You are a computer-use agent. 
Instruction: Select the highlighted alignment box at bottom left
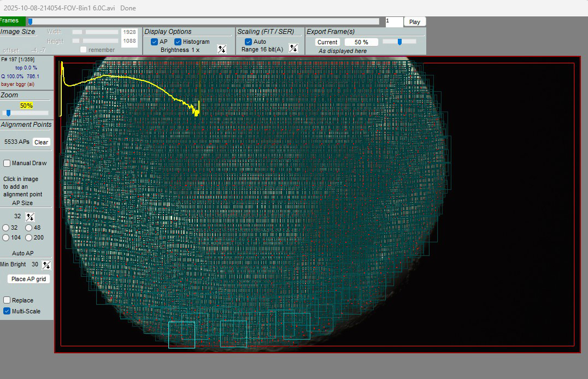(x=181, y=335)
